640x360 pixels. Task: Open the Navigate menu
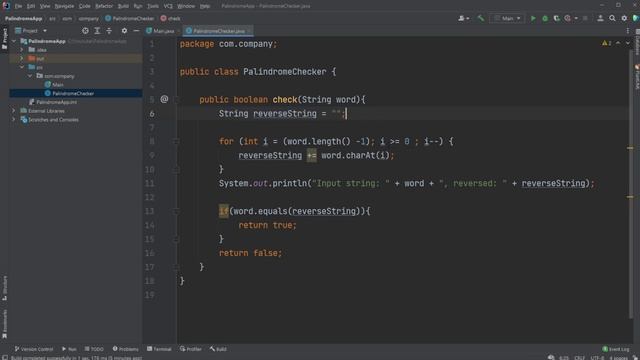click(64, 6)
